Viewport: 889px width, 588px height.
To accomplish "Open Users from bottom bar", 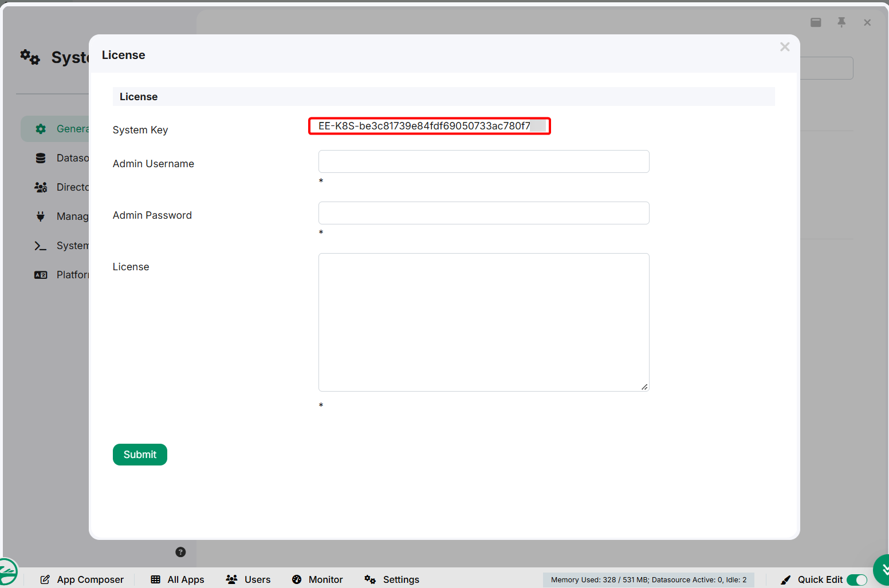I will coord(248,579).
